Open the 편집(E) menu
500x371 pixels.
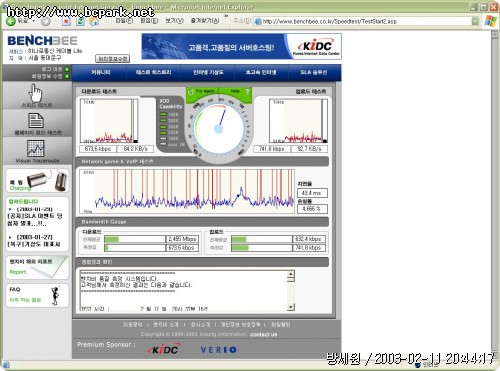click(149, 21)
